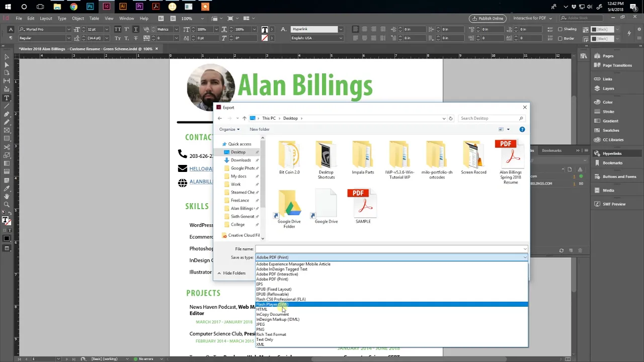Click the character fill color swatch

(265, 30)
